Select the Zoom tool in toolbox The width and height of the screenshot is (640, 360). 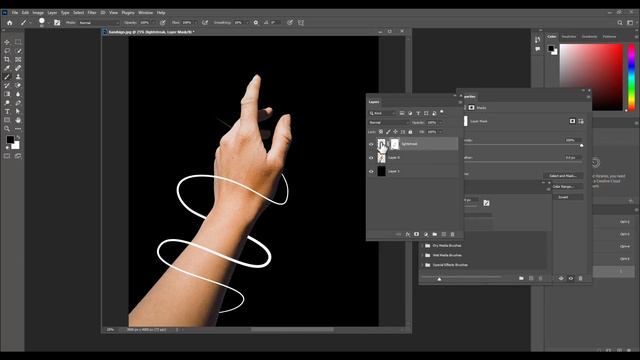(x=7, y=129)
